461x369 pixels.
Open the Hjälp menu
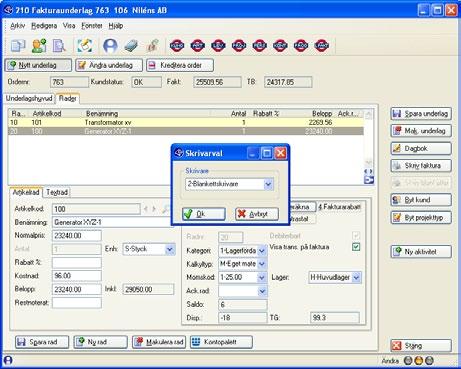(x=116, y=26)
